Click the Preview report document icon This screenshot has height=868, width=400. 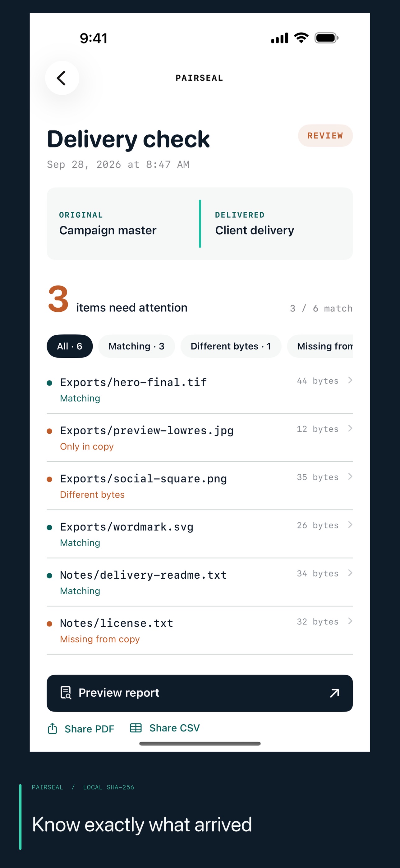pyautogui.click(x=66, y=693)
